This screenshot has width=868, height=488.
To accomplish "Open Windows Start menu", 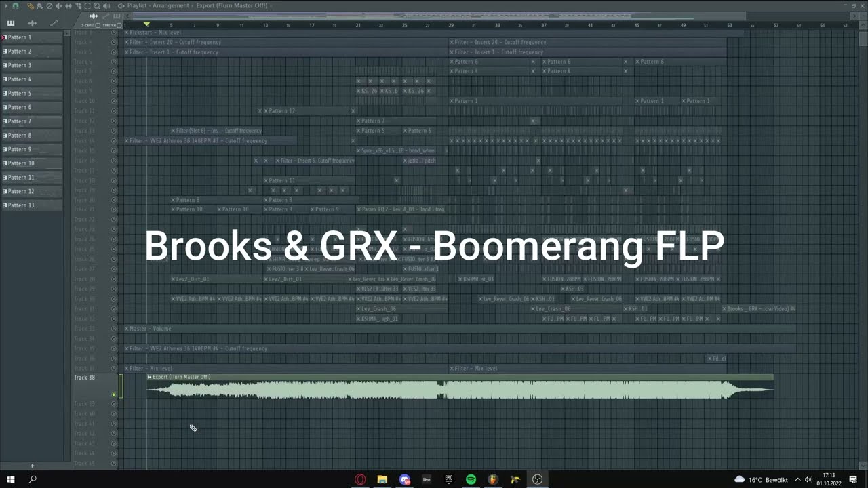I will [11, 479].
